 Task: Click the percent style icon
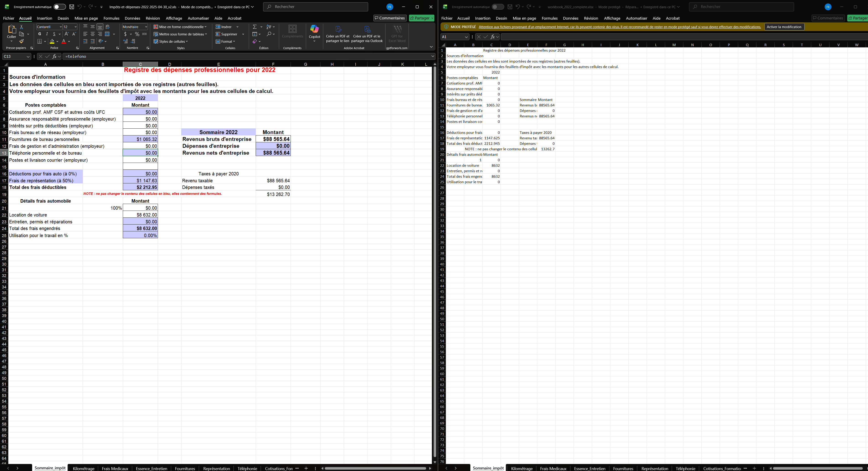pyautogui.click(x=137, y=34)
